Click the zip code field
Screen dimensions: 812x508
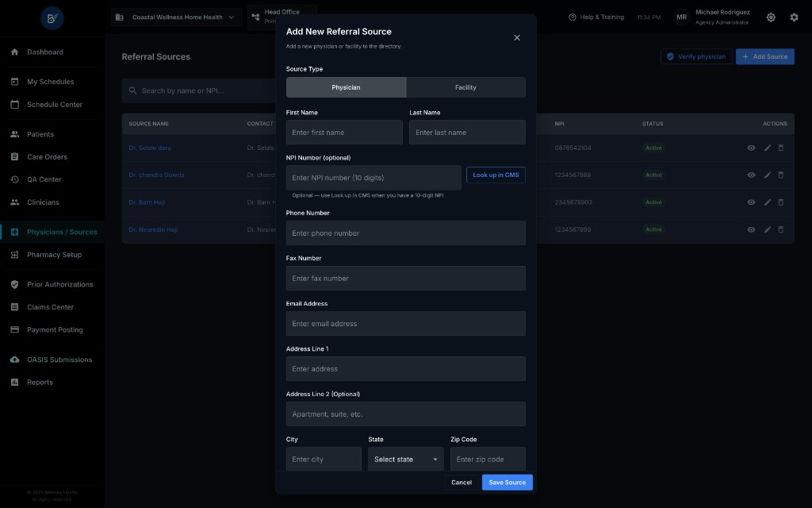[488, 460]
